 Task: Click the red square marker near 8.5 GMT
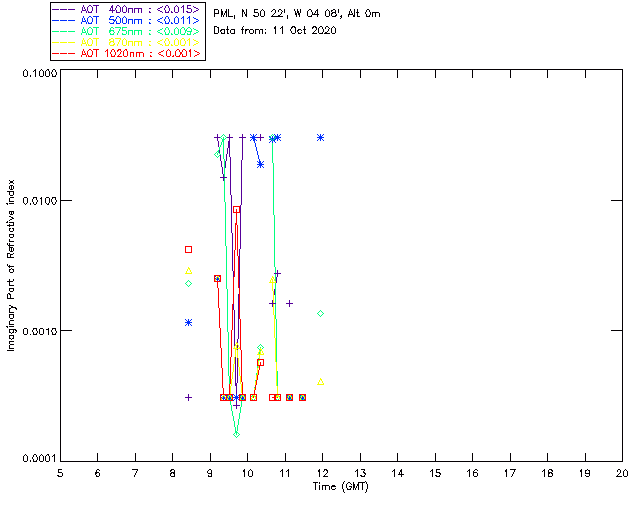coord(188,249)
